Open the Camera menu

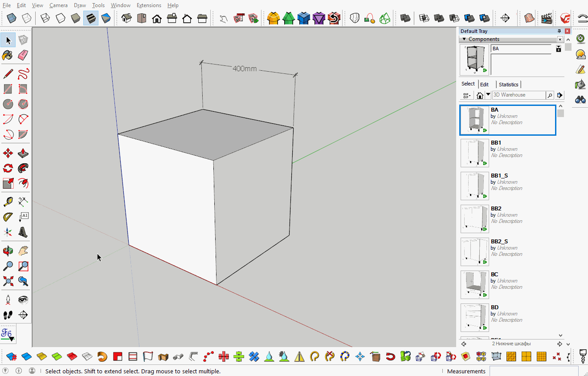58,5
